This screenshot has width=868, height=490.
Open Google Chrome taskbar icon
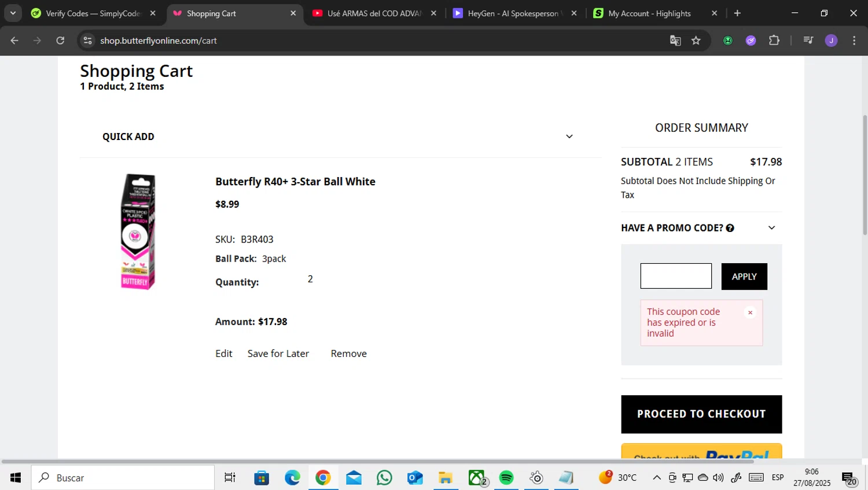(323, 478)
